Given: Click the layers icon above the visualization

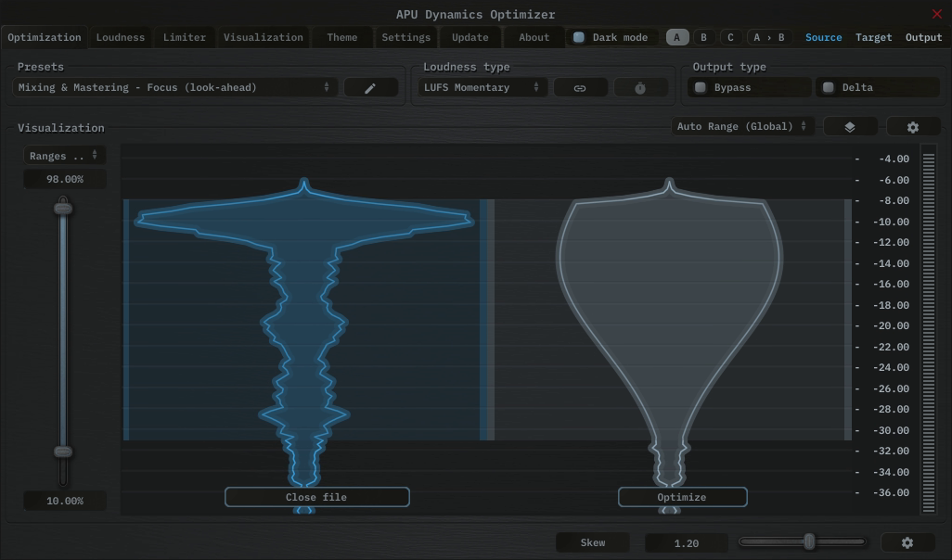Looking at the screenshot, I should tap(849, 127).
